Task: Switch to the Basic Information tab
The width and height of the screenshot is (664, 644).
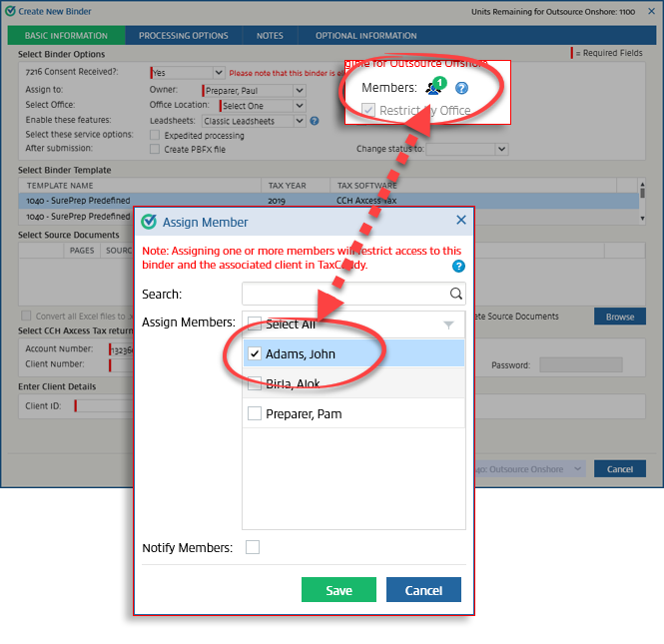Action: point(66,36)
